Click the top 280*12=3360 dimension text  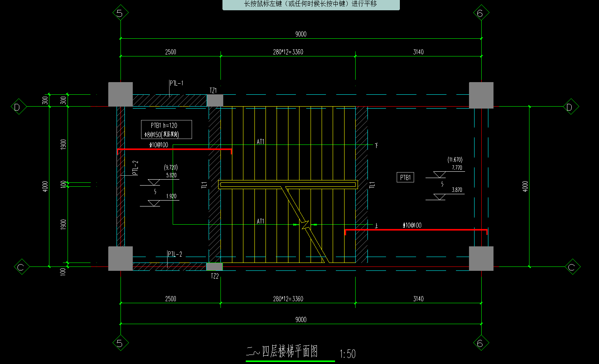click(x=288, y=52)
